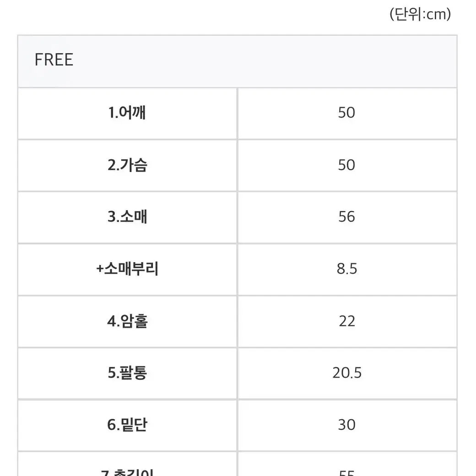This screenshot has height=476, width=476.
Task: Click the 4.암홀 row label
Action: click(x=127, y=321)
